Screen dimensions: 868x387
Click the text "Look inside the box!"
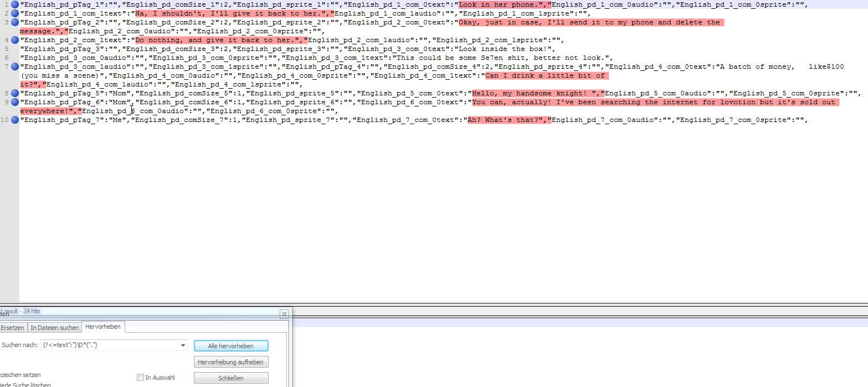point(504,49)
